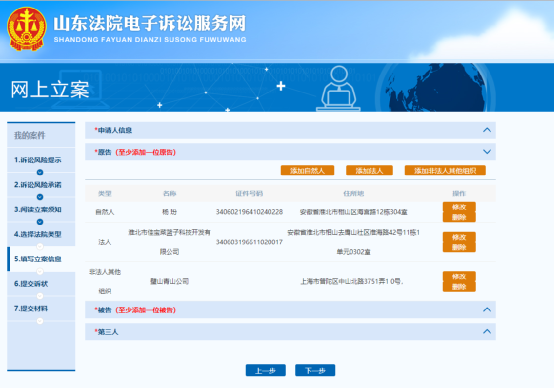Select step 4.选择法院类型
The height and width of the screenshot is (389, 554).
tap(38, 234)
